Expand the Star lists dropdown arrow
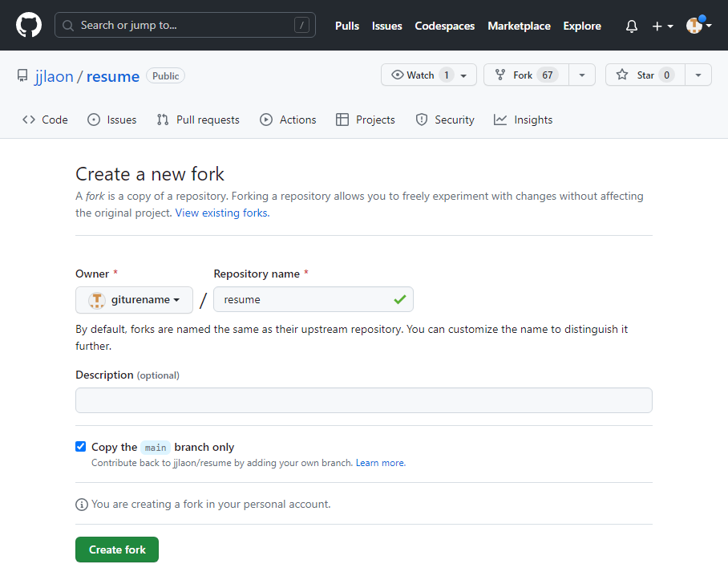The height and width of the screenshot is (584, 728). point(698,75)
